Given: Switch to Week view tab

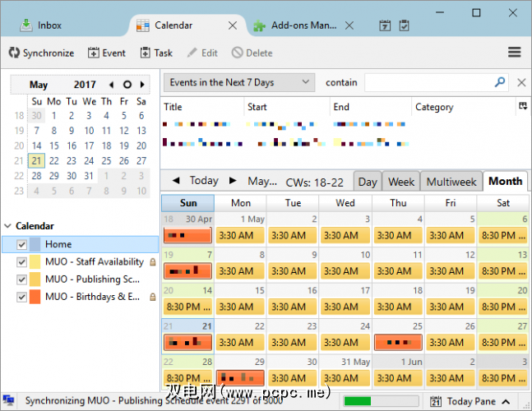Looking at the screenshot, I should coord(400,181).
